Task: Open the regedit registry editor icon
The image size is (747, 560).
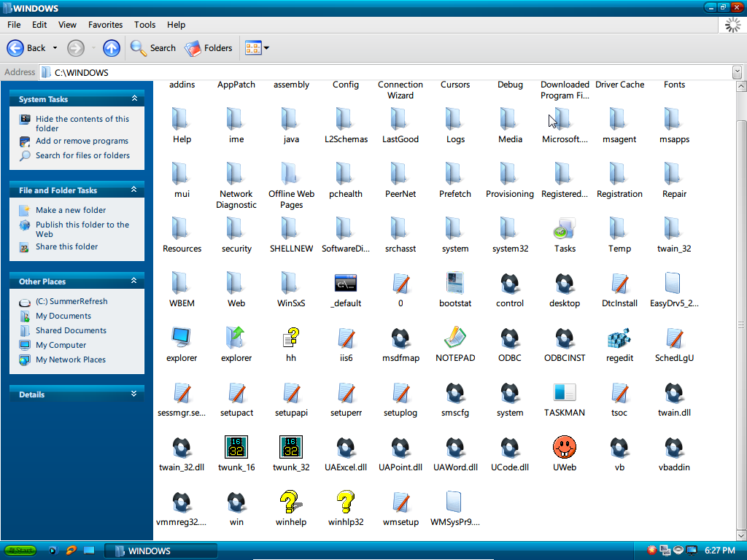Action: coord(619,338)
